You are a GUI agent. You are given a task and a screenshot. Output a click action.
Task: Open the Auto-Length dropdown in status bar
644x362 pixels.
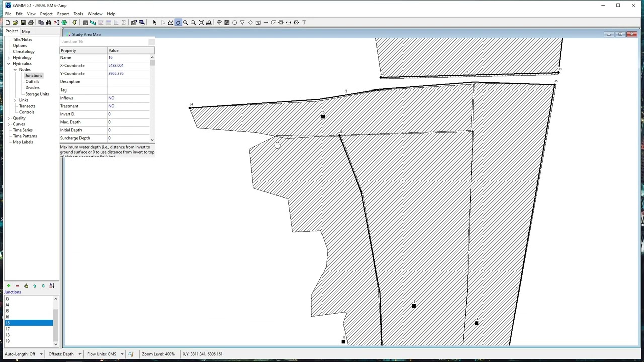41,354
